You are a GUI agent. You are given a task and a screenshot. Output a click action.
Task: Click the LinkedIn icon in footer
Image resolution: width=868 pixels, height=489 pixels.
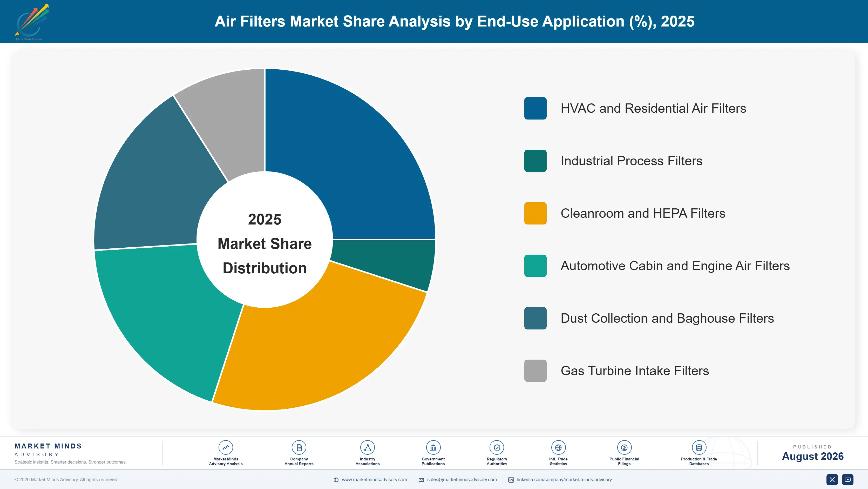511,480
